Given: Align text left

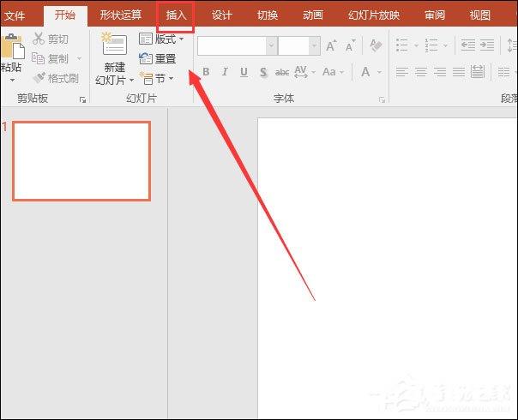Looking at the screenshot, I should point(402,72).
